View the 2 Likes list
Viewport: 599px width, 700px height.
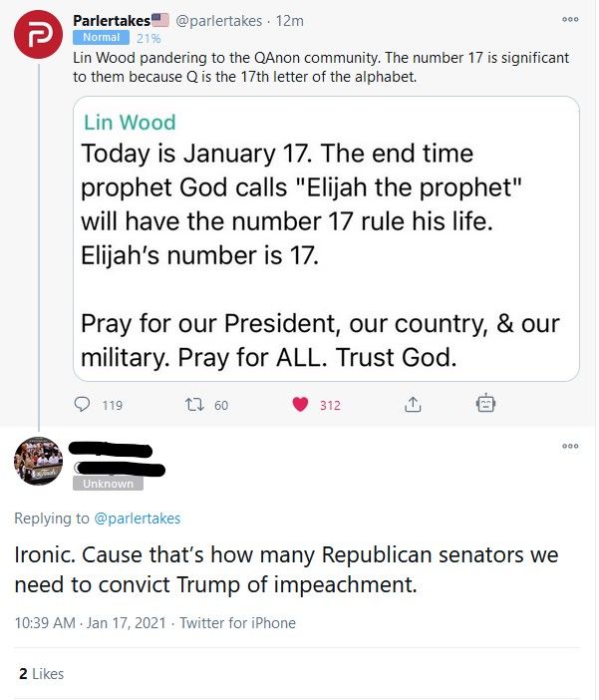41,674
